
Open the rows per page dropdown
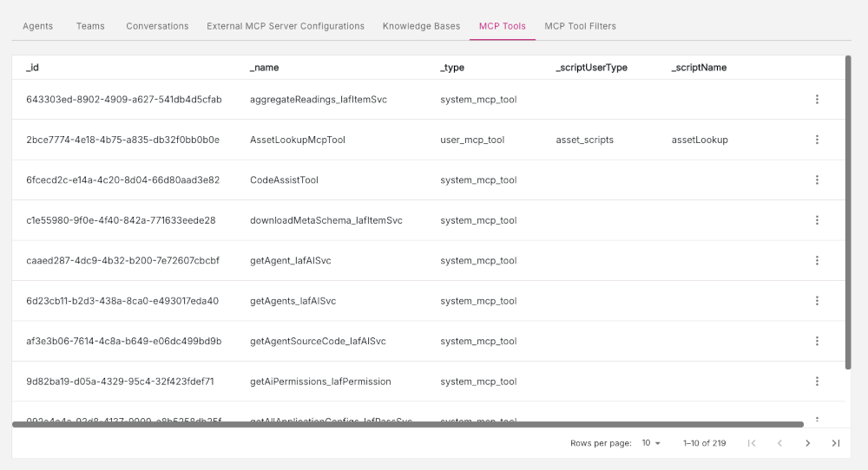point(652,443)
